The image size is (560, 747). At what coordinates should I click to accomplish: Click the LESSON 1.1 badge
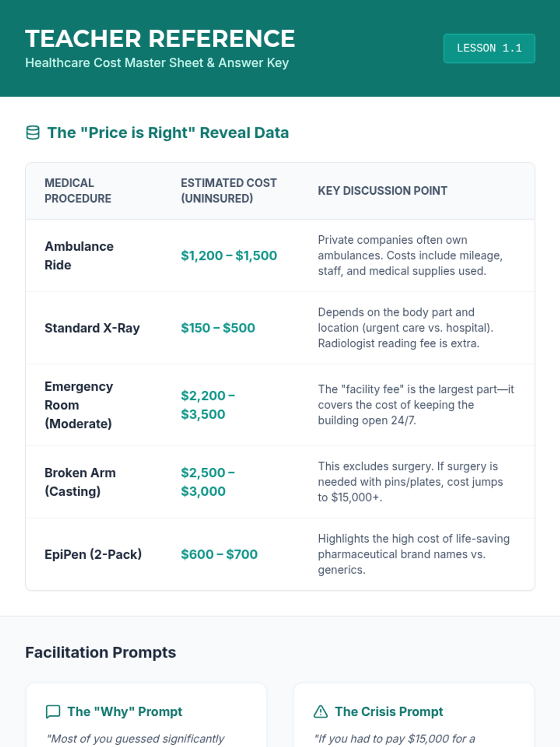[489, 48]
